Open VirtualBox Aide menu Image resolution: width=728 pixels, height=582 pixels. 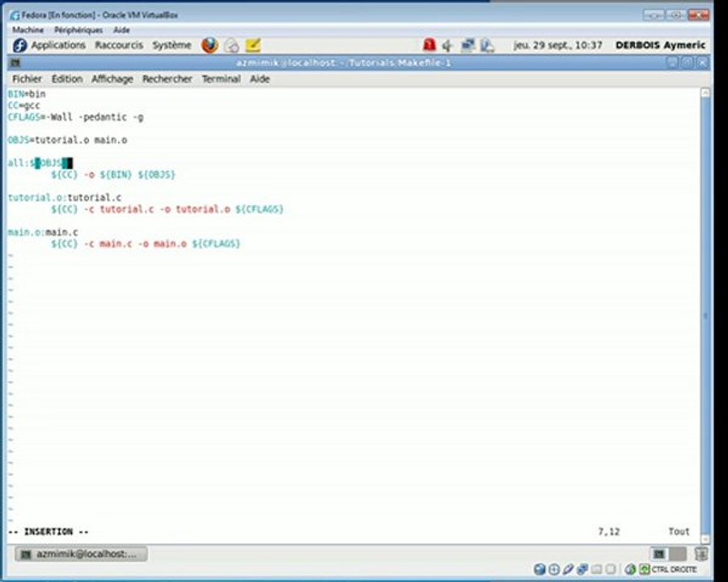coord(121,30)
